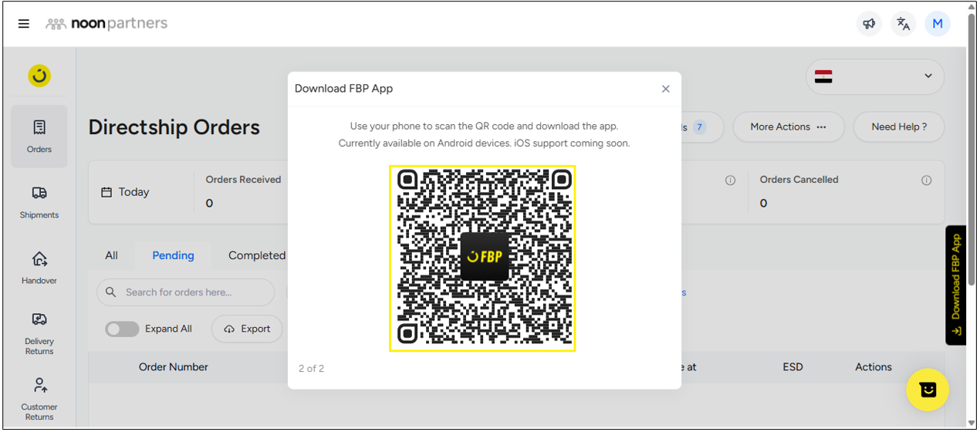
Task: Open Delivery Returns in the sidebar
Action: 39,333
